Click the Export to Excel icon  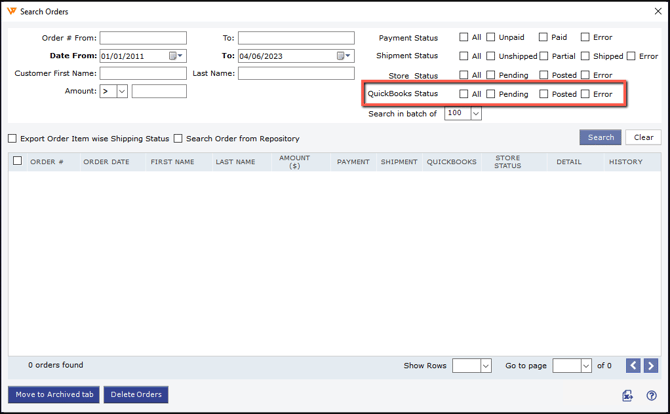tap(627, 395)
